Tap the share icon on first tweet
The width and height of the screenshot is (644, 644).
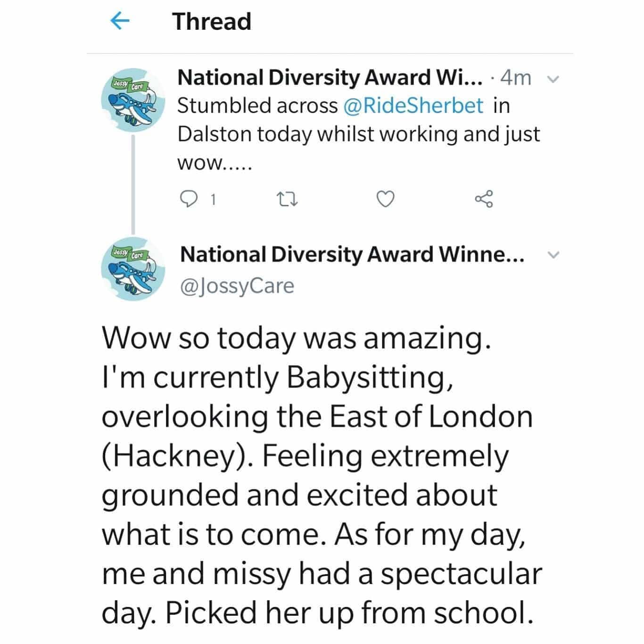484,200
